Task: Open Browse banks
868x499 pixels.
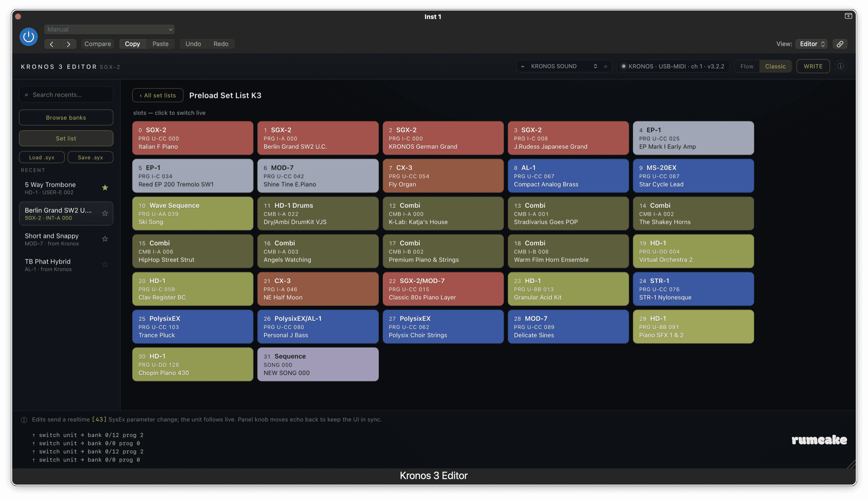Action: coord(66,118)
